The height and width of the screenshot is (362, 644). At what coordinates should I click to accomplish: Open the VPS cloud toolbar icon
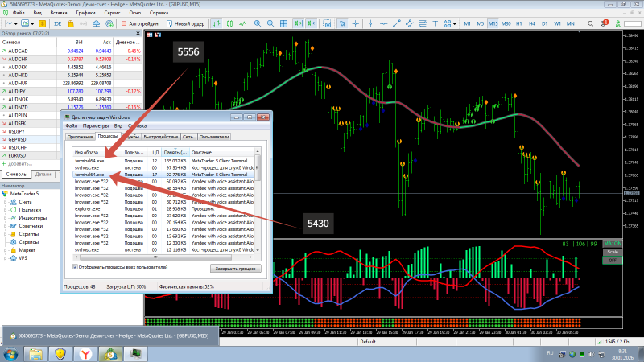(96, 24)
